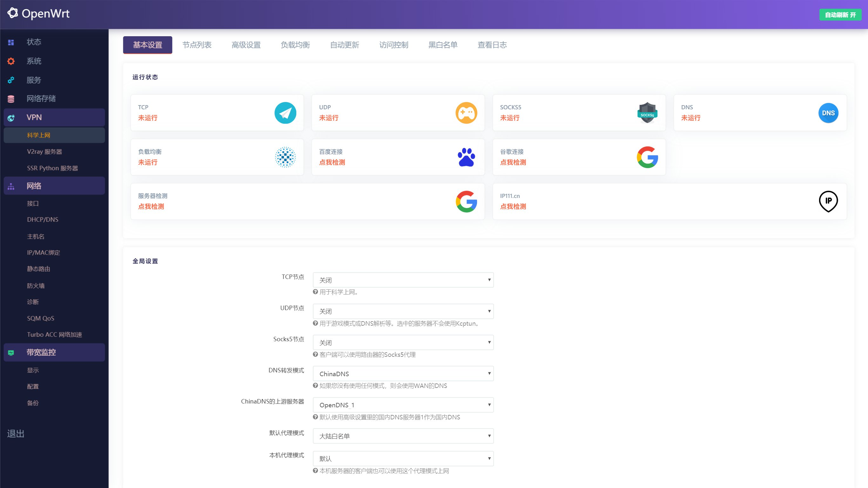The height and width of the screenshot is (488, 868).
Task: Click help icon beside 用于科学上网
Action: [x=315, y=292]
